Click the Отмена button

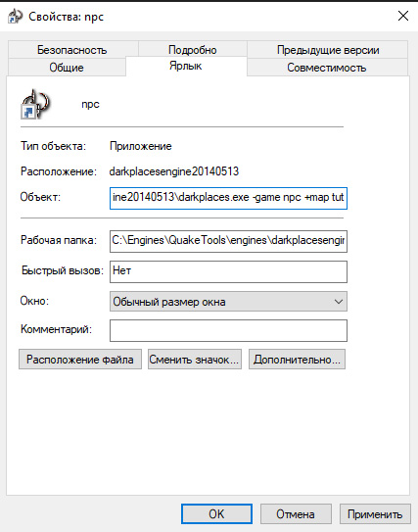click(296, 513)
